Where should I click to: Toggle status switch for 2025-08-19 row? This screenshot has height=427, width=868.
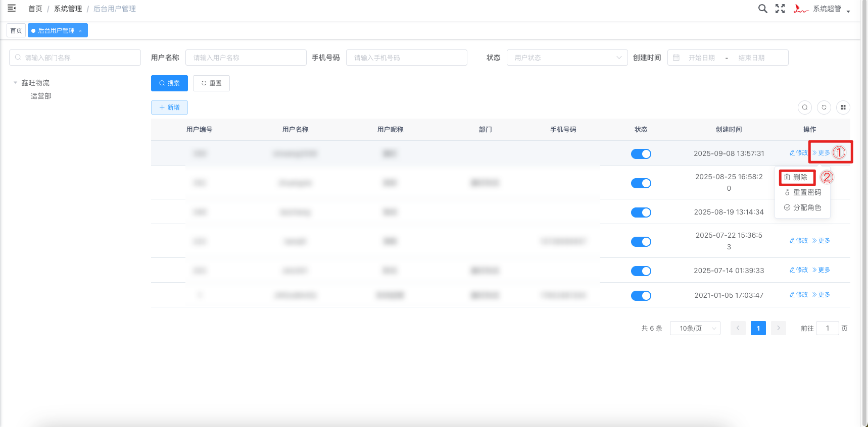pos(641,212)
